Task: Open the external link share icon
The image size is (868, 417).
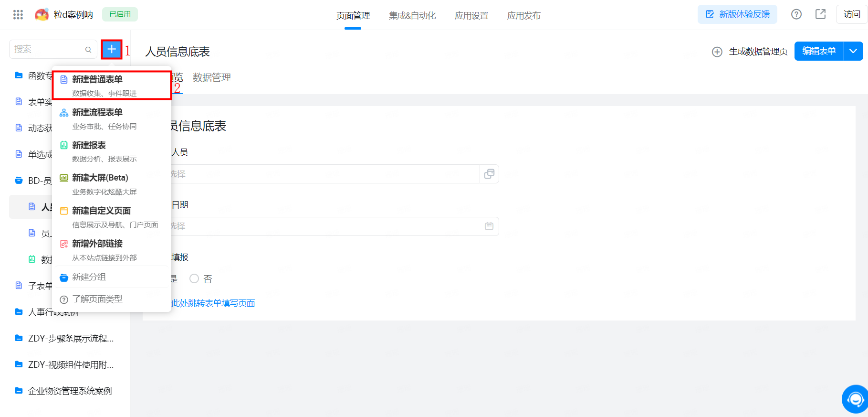Action: [820, 14]
